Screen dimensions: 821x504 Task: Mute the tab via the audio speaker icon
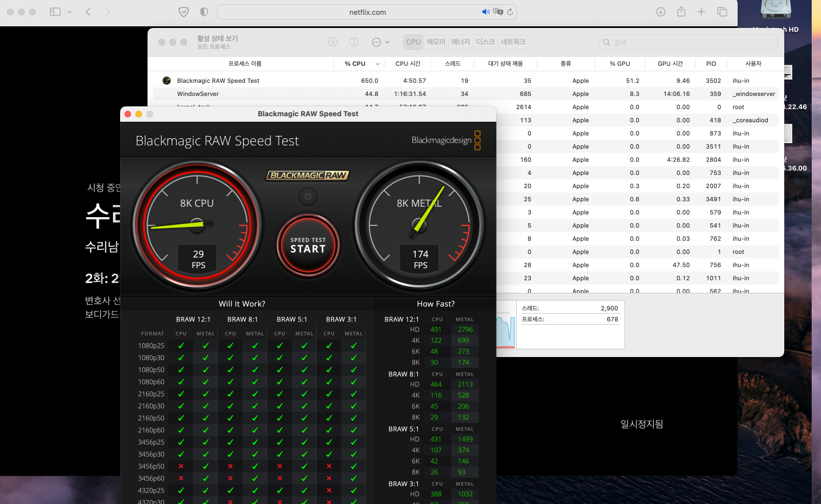pyautogui.click(x=485, y=12)
